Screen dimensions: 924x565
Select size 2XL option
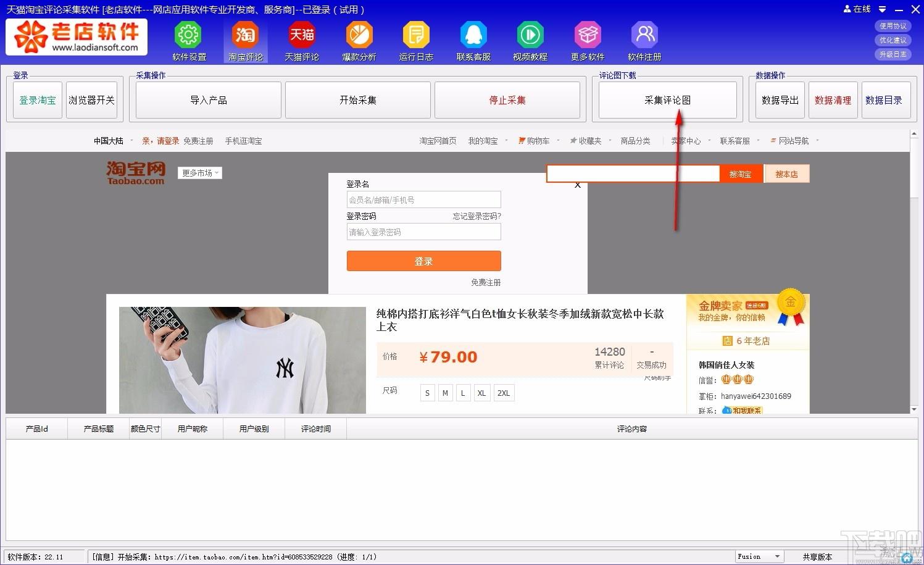504,393
